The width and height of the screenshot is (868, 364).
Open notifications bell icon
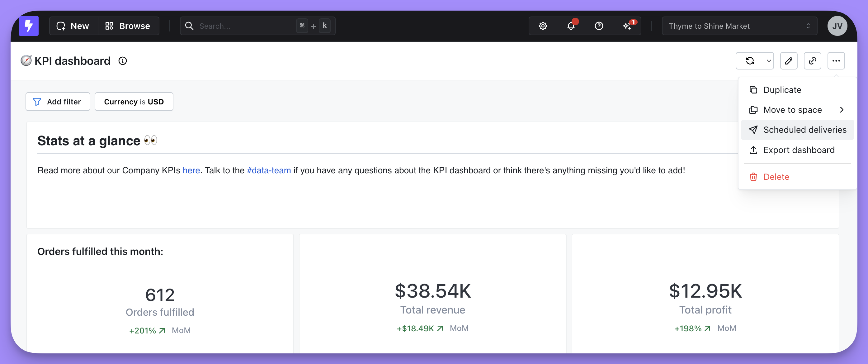pyautogui.click(x=570, y=26)
